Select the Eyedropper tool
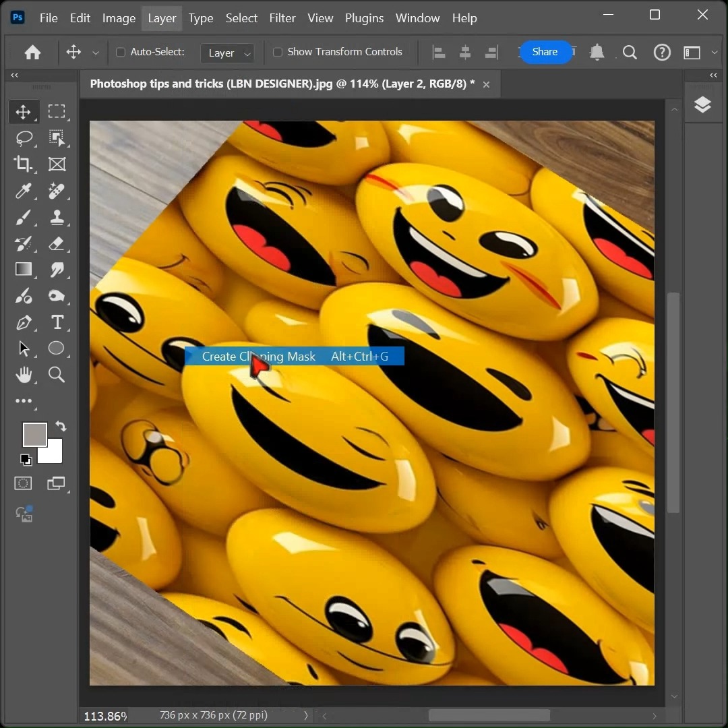This screenshot has height=728, width=728. click(x=23, y=191)
